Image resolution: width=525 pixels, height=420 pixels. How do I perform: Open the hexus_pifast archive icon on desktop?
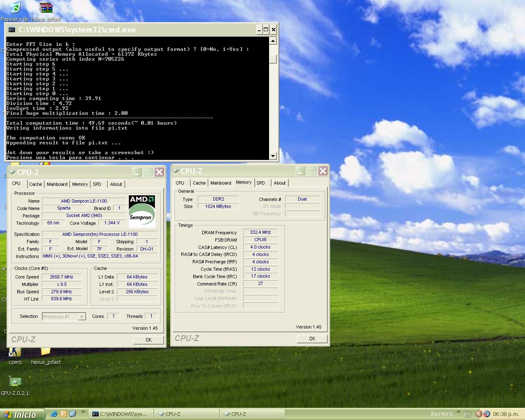click(x=46, y=11)
